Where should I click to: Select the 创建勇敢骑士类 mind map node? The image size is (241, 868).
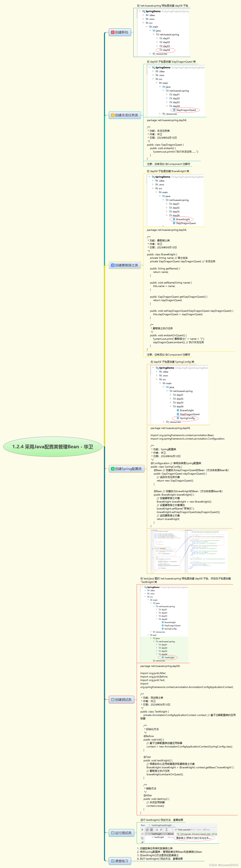click(x=125, y=266)
